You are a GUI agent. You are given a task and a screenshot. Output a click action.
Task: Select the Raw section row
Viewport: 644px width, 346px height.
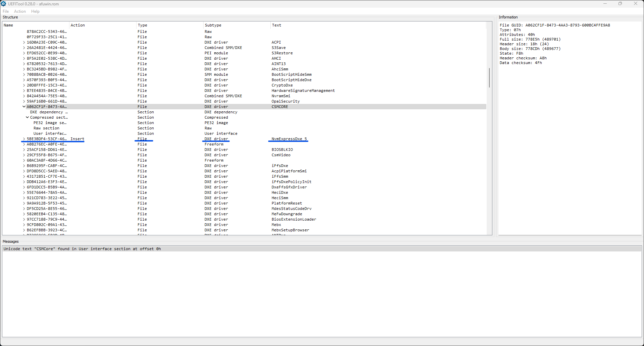click(x=244, y=128)
